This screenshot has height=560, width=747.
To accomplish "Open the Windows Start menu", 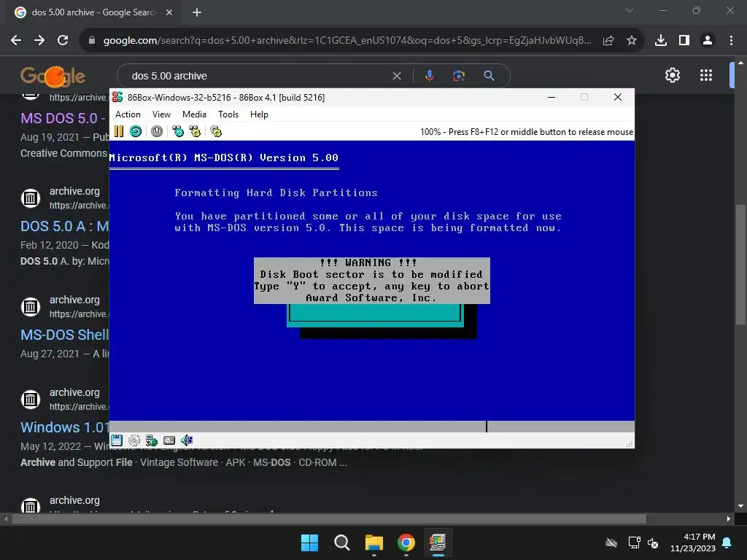I will 309,542.
